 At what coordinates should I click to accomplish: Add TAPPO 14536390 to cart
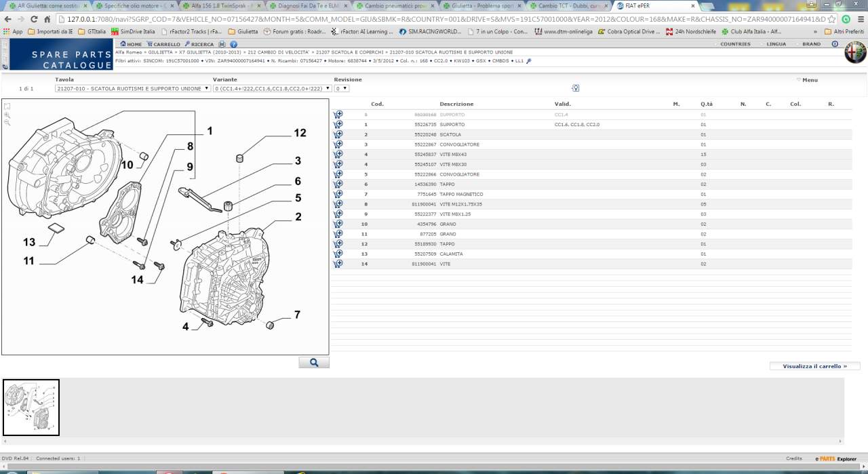(338, 184)
